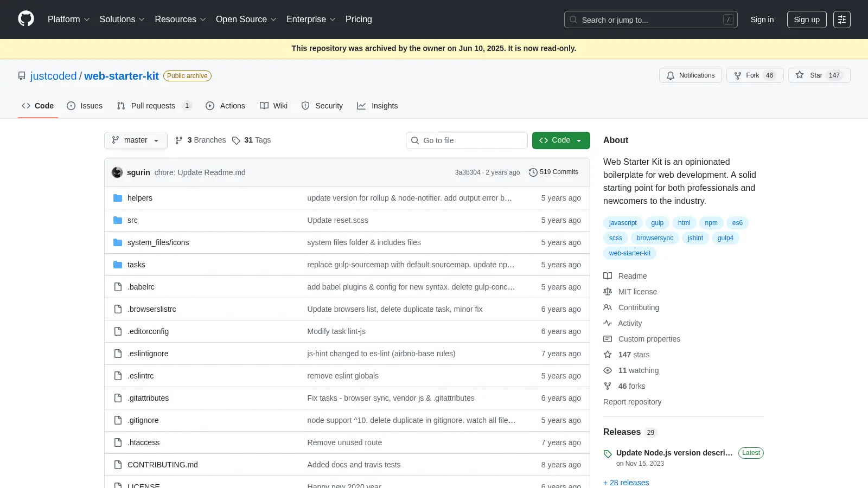
Task: Click the .babelrc file icon
Action: 118,287
